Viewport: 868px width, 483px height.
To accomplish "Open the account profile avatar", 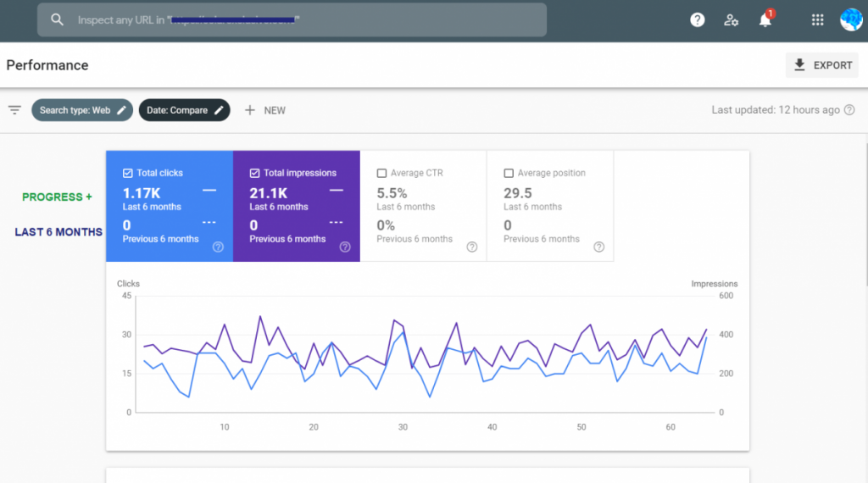I will coord(851,20).
